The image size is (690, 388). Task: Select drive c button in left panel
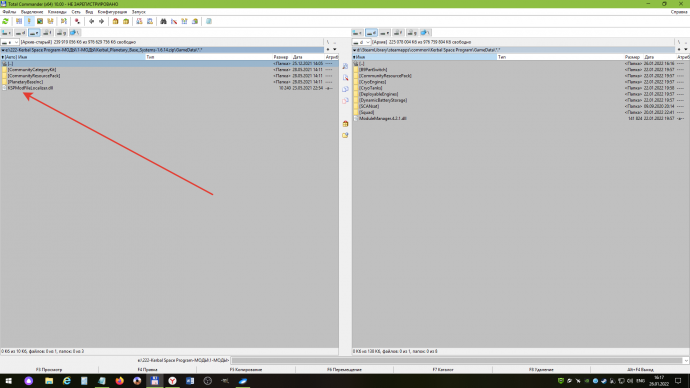tap(7, 33)
